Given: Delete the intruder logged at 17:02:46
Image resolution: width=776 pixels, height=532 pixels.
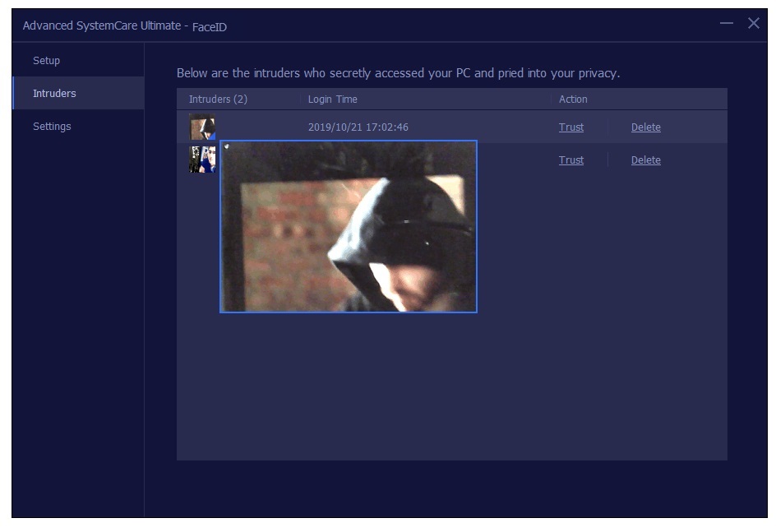Looking at the screenshot, I should pos(645,127).
